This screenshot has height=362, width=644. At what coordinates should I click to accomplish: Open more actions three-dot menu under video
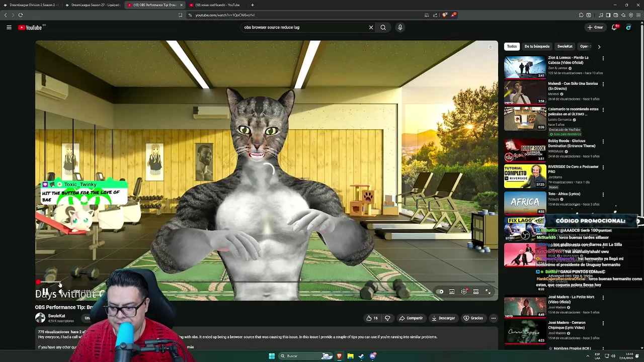click(493, 318)
